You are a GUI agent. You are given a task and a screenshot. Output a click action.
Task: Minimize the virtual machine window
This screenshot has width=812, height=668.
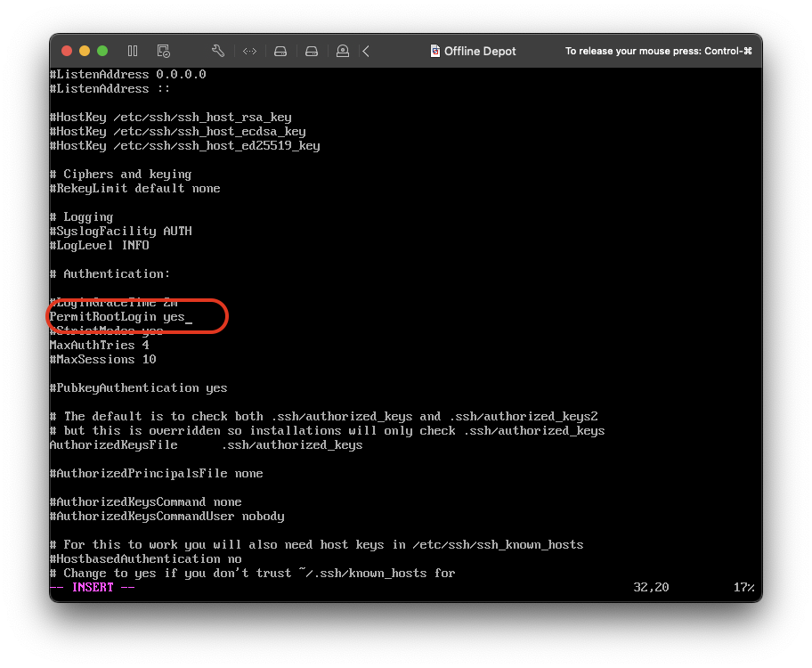click(85, 51)
